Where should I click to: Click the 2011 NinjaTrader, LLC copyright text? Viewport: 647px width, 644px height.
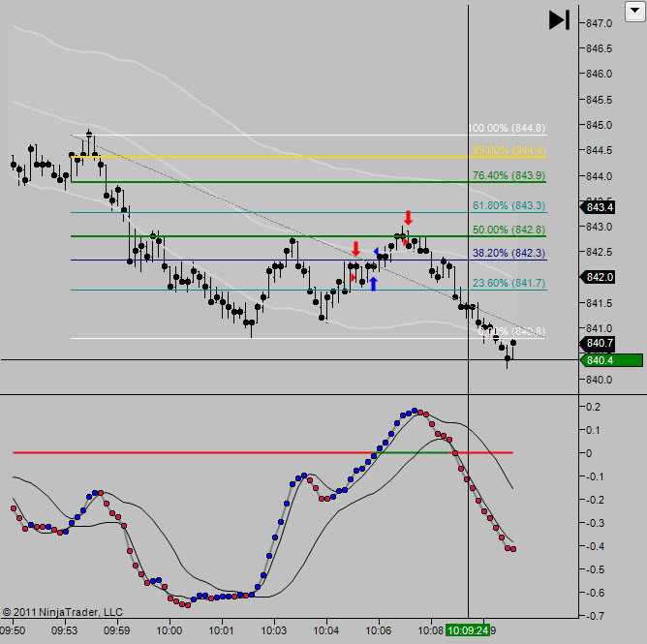tap(63, 612)
